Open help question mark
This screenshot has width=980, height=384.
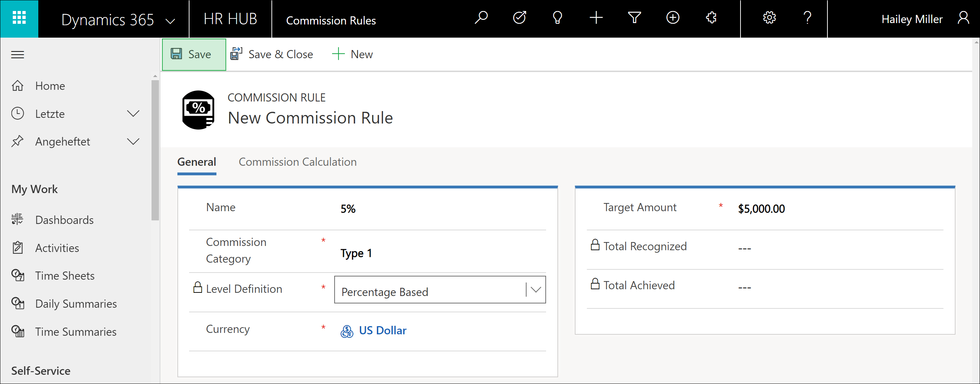click(807, 18)
